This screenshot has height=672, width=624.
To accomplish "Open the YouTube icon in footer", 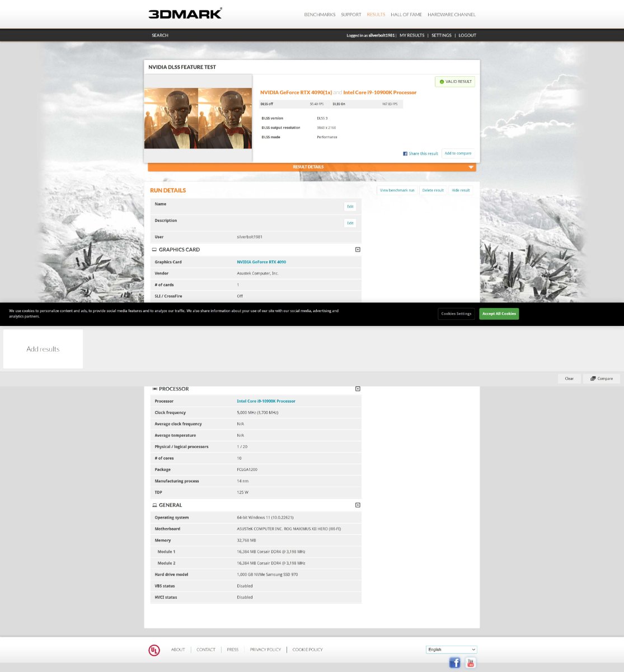I will tap(471, 663).
